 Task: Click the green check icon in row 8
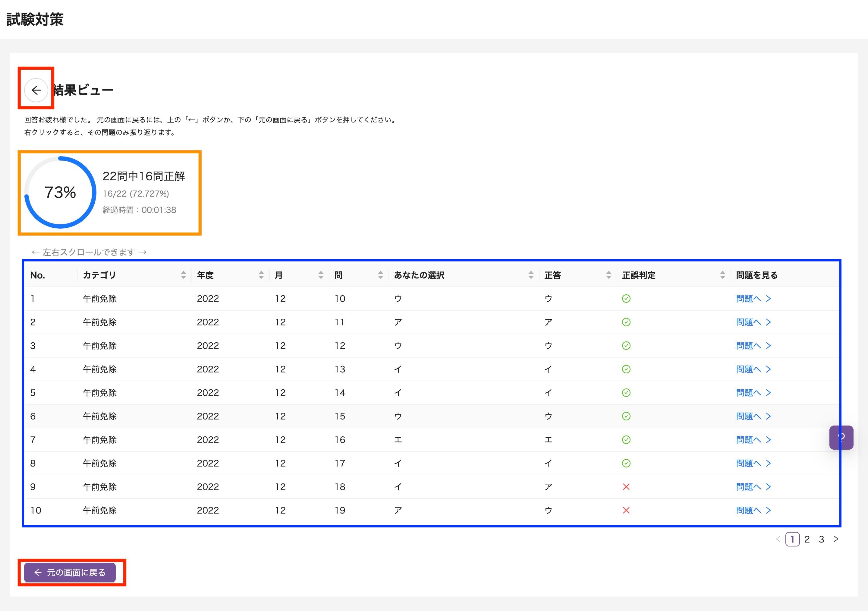click(x=626, y=464)
